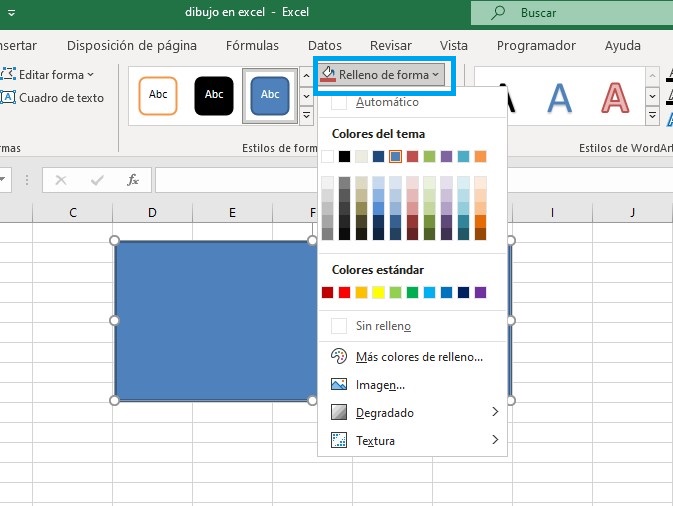Insert a Cuadro de texto
The width and height of the screenshot is (673, 506).
click(x=52, y=98)
